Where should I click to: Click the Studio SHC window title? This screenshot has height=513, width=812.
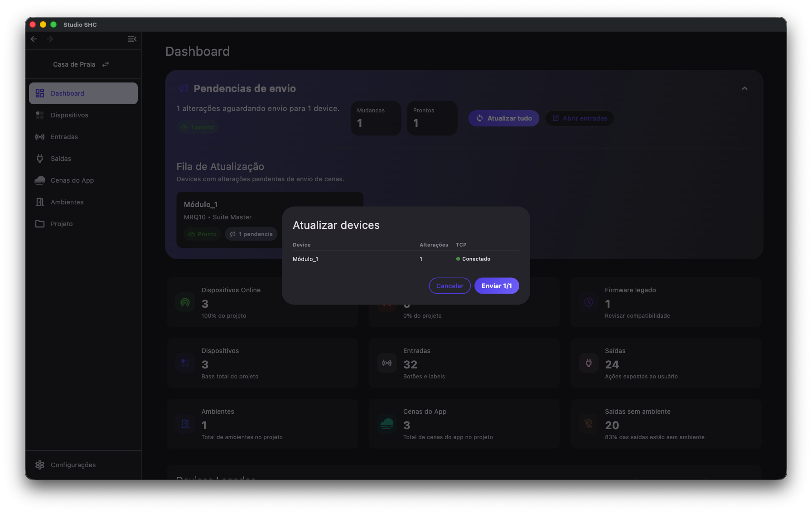click(x=80, y=24)
